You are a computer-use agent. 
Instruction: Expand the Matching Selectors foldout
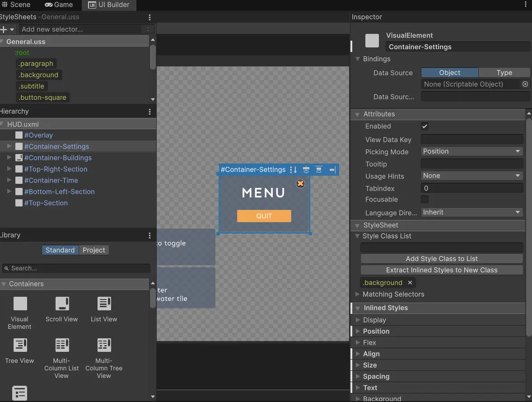click(357, 294)
